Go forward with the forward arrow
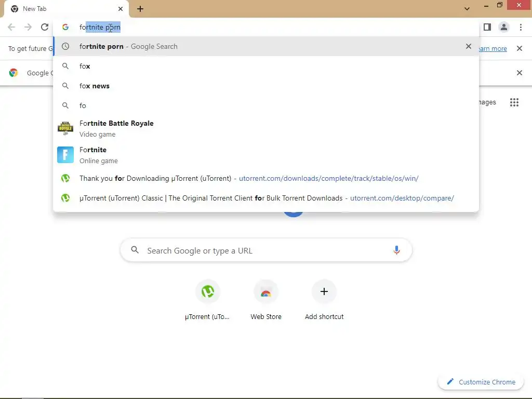This screenshot has height=399, width=532. (x=28, y=27)
